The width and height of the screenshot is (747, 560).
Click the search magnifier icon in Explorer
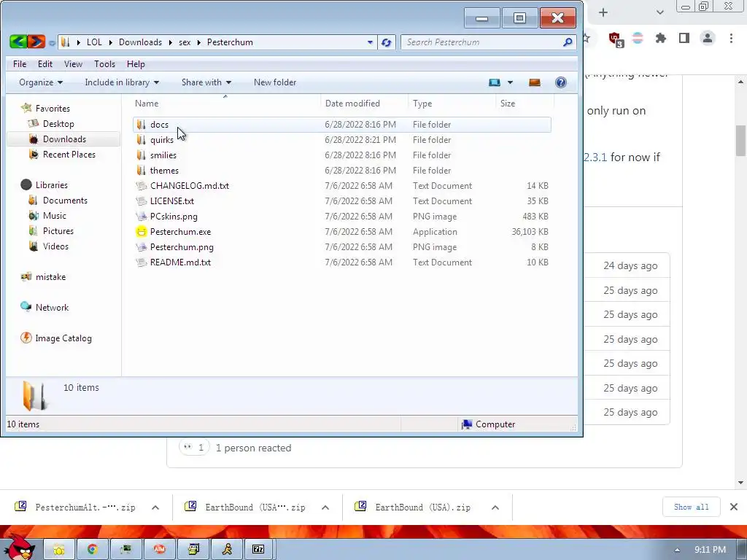coord(568,42)
